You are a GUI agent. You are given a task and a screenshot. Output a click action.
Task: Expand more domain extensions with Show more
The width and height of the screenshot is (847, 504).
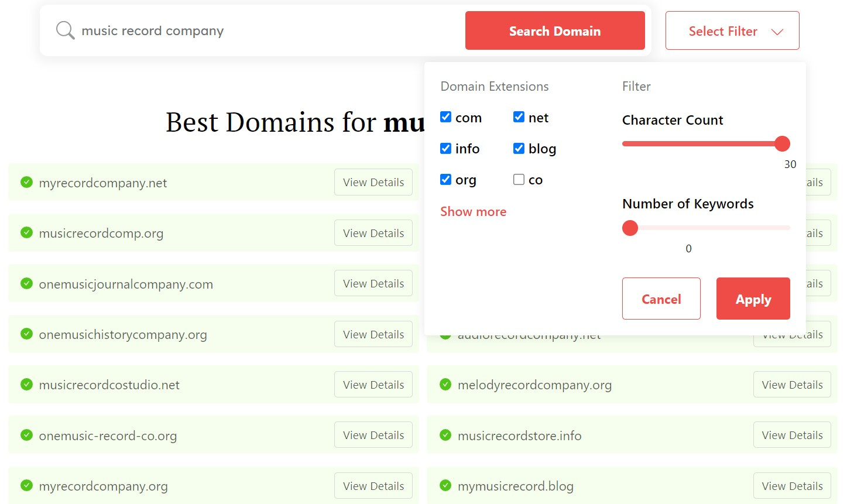(x=474, y=211)
